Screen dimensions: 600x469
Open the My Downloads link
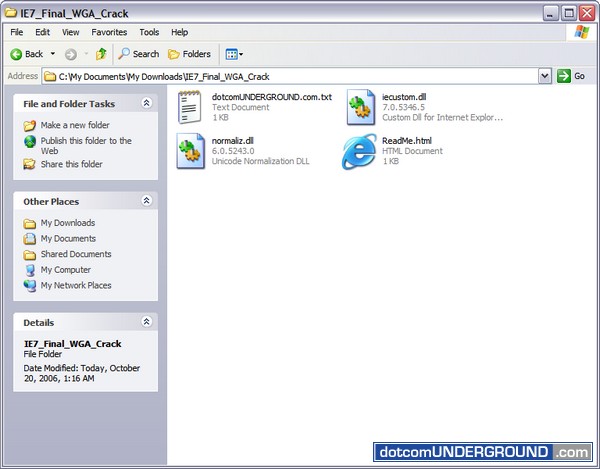68,223
